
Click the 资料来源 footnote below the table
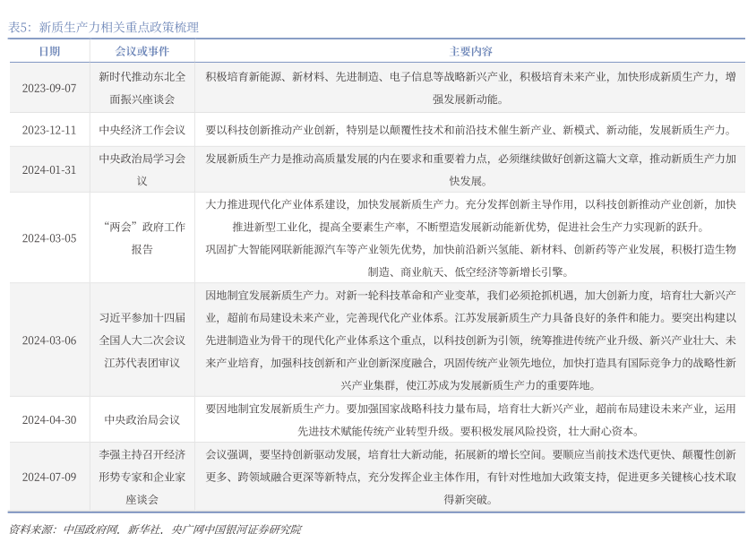(154, 529)
